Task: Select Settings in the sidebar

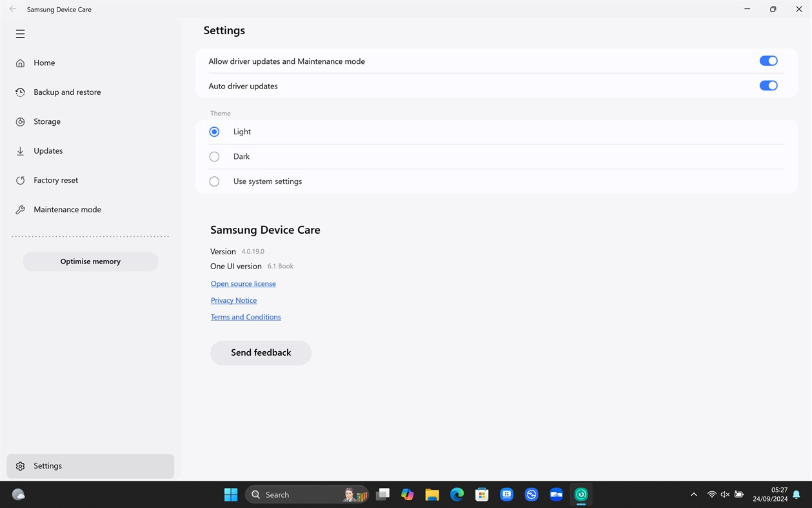Action: tap(48, 465)
